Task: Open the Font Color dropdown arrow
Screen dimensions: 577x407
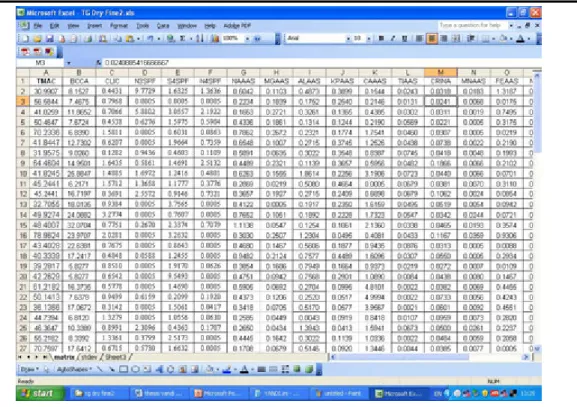Action: [529, 38]
